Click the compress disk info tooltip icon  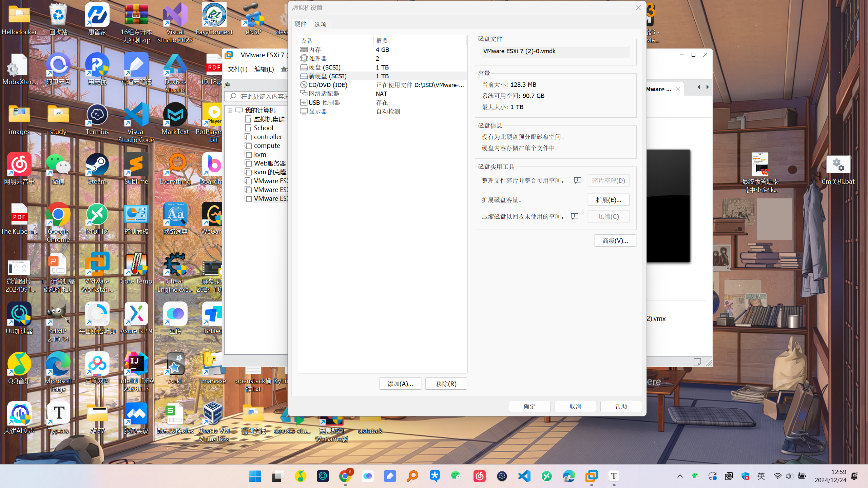point(575,216)
